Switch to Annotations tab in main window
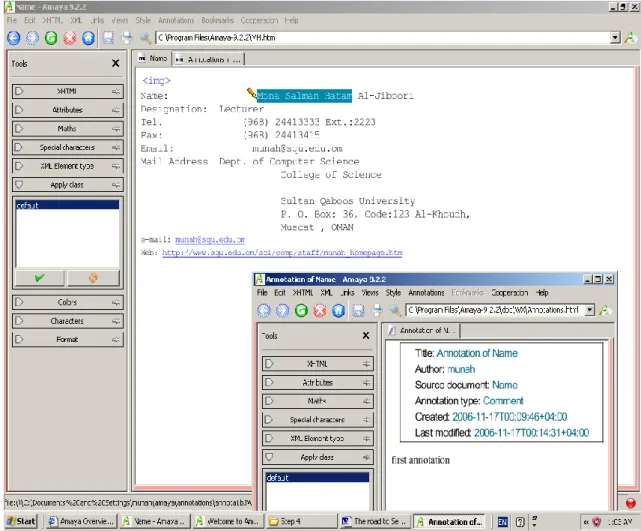This screenshot has height=531, width=641. point(208,60)
